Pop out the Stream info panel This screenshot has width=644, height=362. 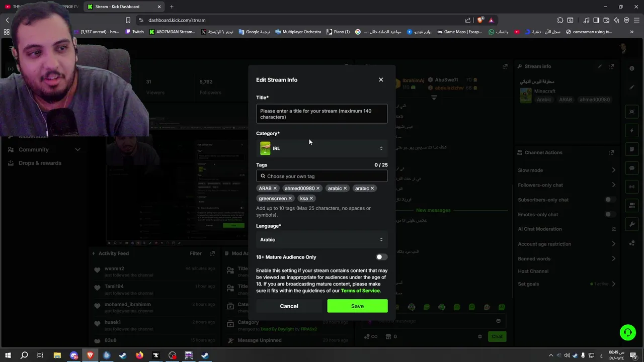click(x=612, y=66)
